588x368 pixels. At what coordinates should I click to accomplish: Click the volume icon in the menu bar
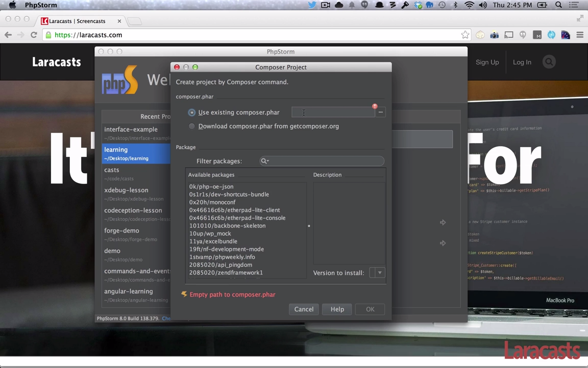pos(483,5)
